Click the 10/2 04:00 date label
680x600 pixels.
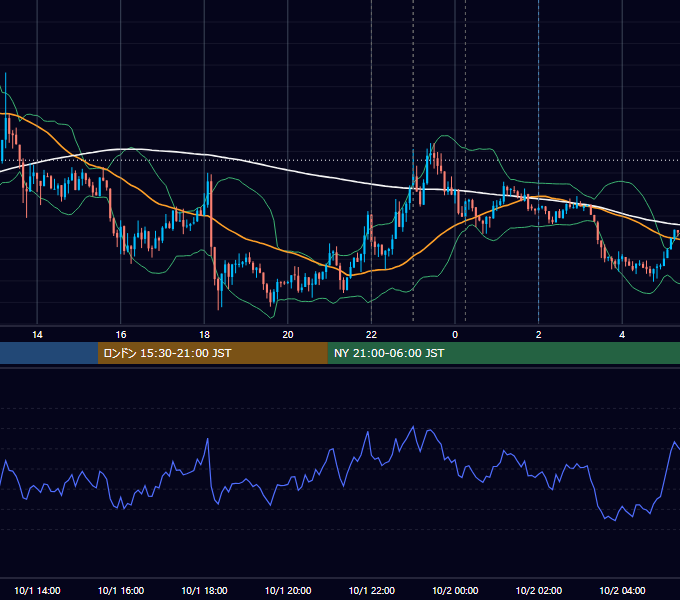[x=622, y=590]
